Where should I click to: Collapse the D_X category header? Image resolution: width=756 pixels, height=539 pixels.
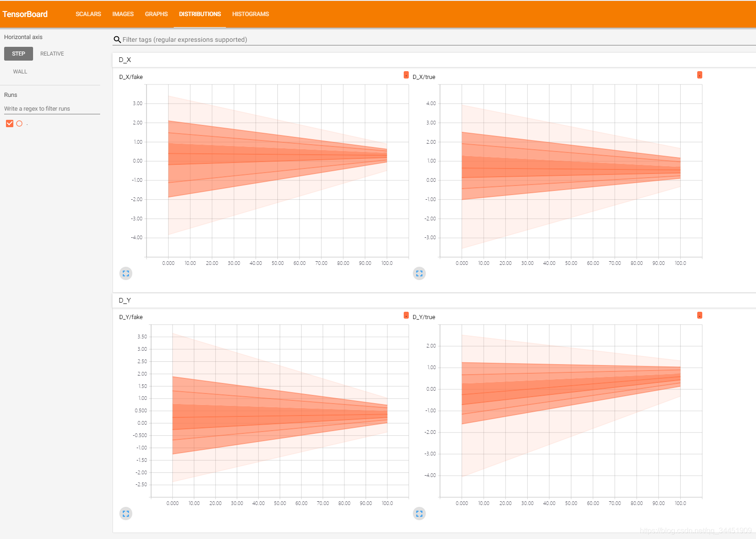pos(434,60)
